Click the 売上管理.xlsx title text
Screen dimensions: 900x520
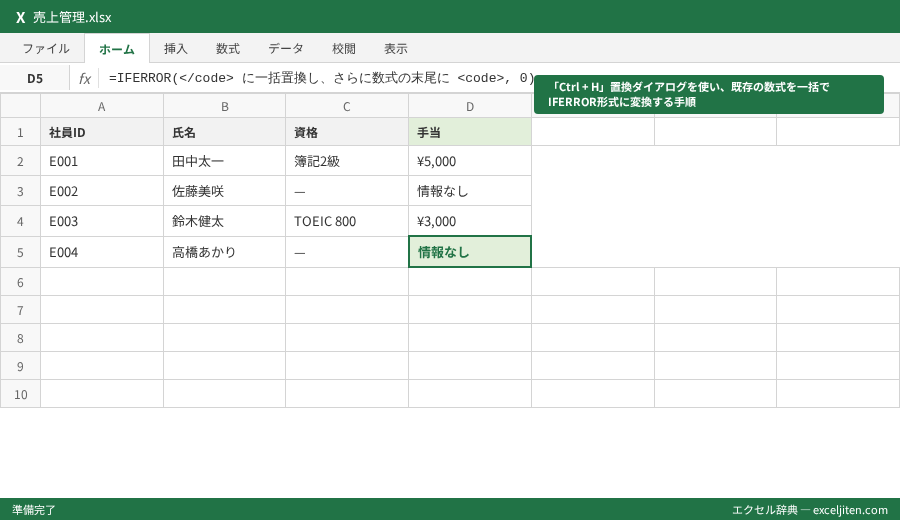pos(72,17)
